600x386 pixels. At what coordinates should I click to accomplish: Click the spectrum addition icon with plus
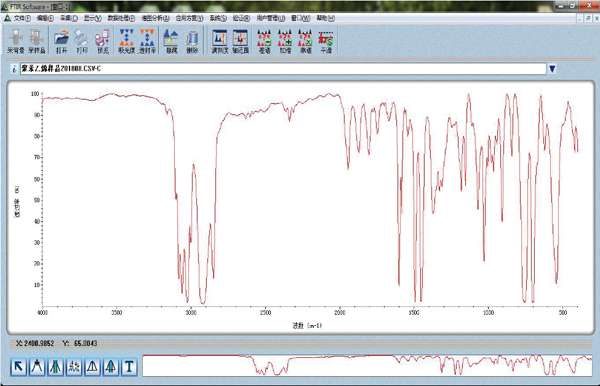click(x=285, y=41)
